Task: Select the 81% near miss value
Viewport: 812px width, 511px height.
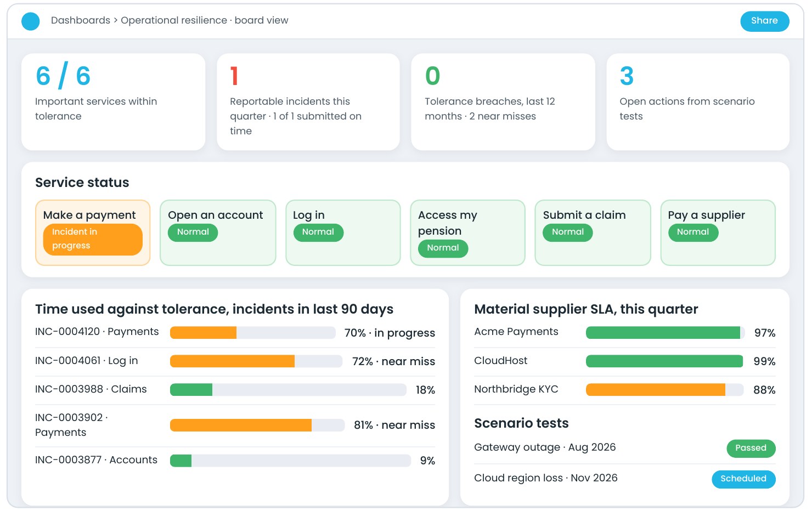Action: (394, 425)
